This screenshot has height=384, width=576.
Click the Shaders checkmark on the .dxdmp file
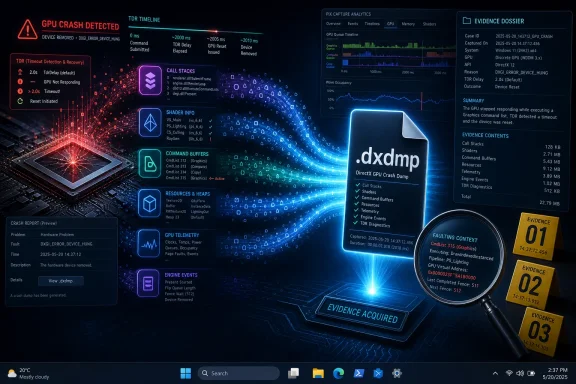357,191
